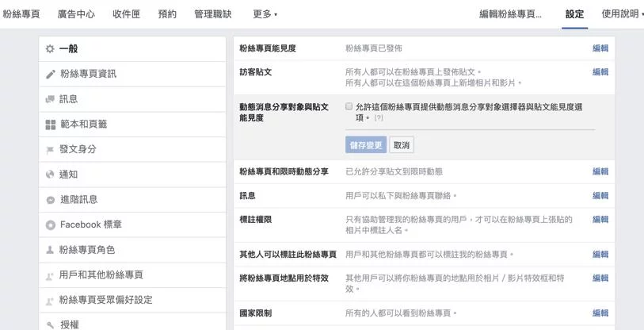Viewport: 644px width, 330px height.
Task: Enable the 動態消息分享對象選擇器 checkbox
Action: tap(349, 106)
